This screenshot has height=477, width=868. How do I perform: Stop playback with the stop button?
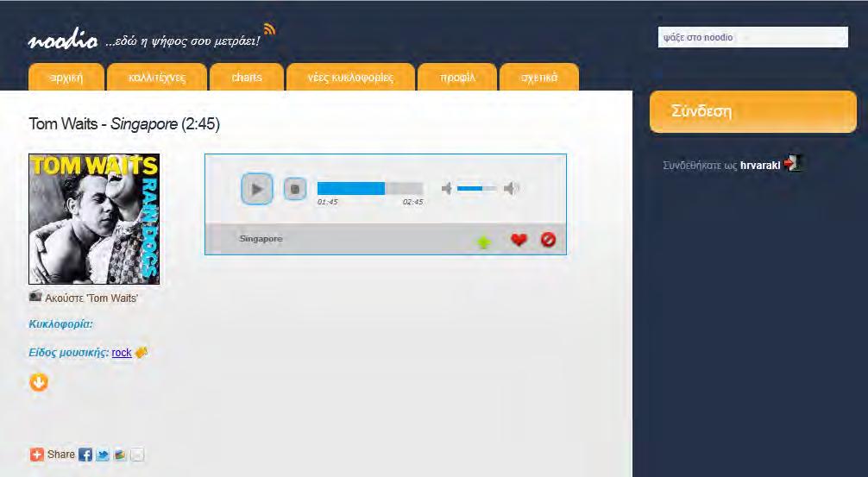coord(295,189)
